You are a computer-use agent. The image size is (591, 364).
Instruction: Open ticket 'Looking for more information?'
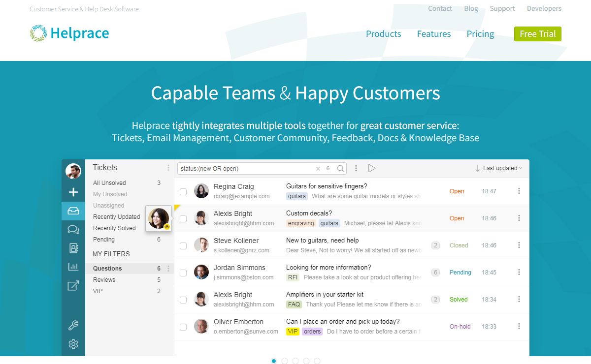click(x=328, y=268)
